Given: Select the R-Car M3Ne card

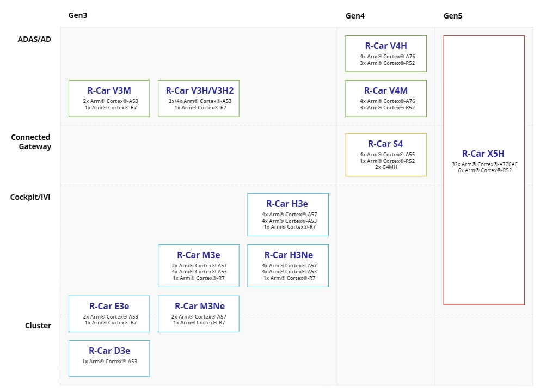Looking at the screenshot, I should [x=199, y=314].
